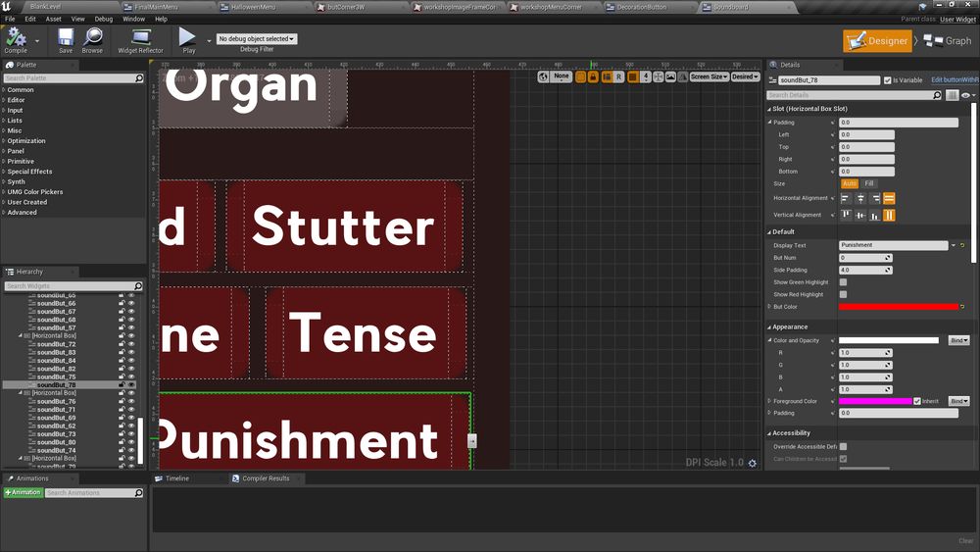
Task: Open the red But Color swatch
Action: 898,307
